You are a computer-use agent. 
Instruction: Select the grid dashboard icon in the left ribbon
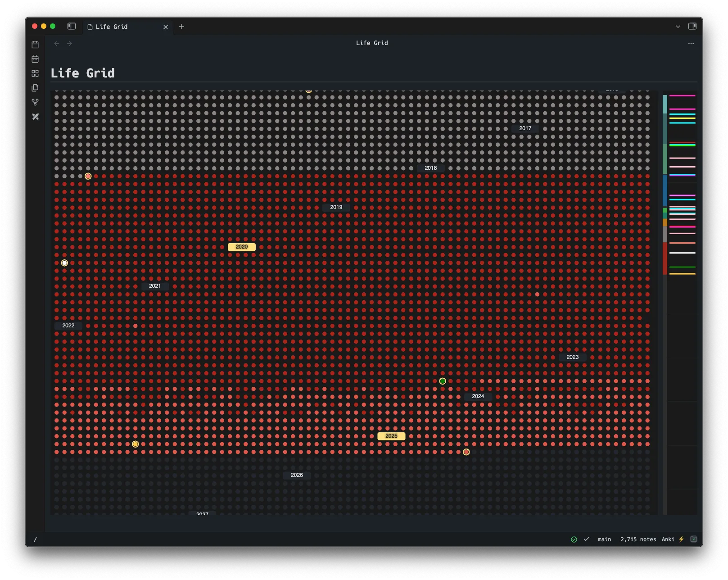tap(35, 73)
